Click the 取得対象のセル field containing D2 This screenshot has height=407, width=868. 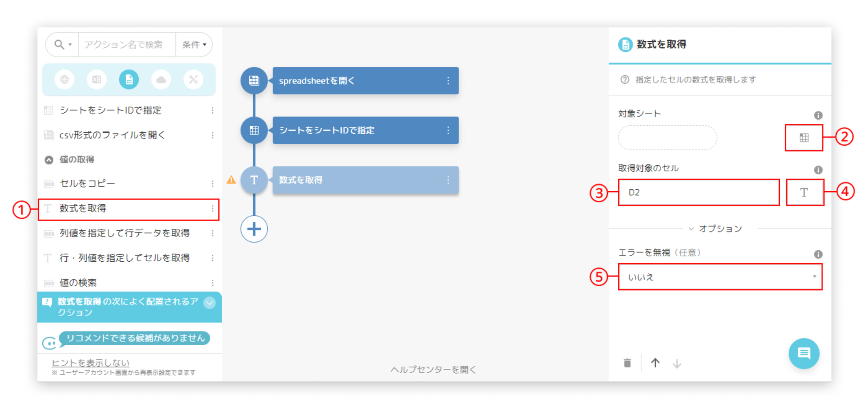(699, 192)
